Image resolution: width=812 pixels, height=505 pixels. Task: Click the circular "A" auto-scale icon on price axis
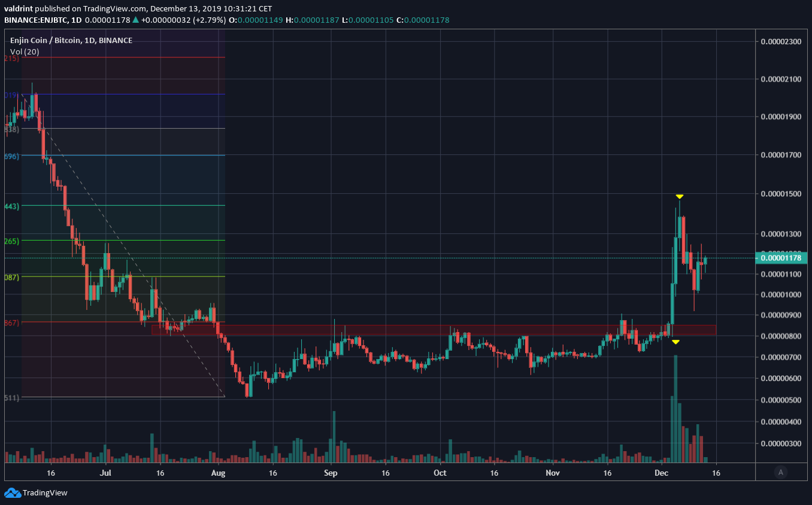click(x=780, y=472)
